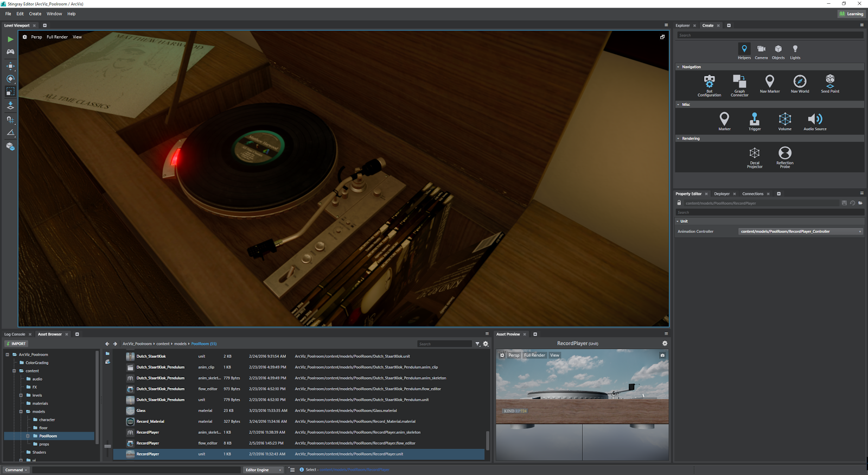Click the place-on-surface down-arrow tool icon
This screenshot has width=868, height=475.
(x=10, y=105)
